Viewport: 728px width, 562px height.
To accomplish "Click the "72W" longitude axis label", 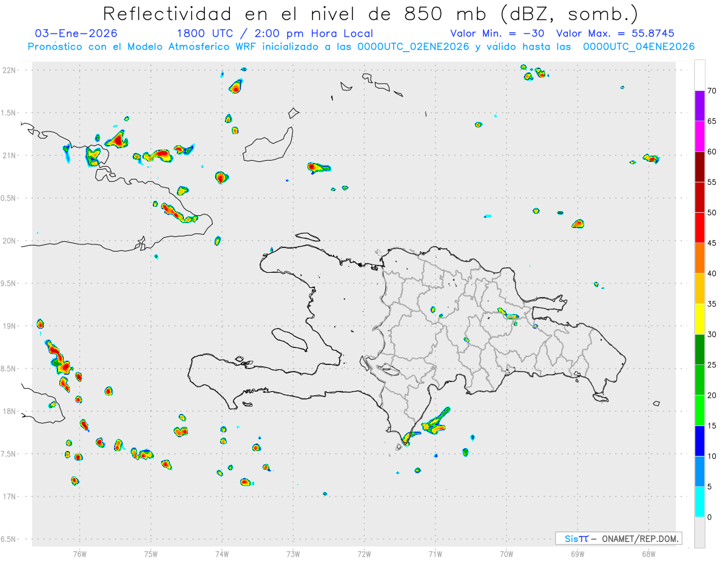I will [x=364, y=554].
